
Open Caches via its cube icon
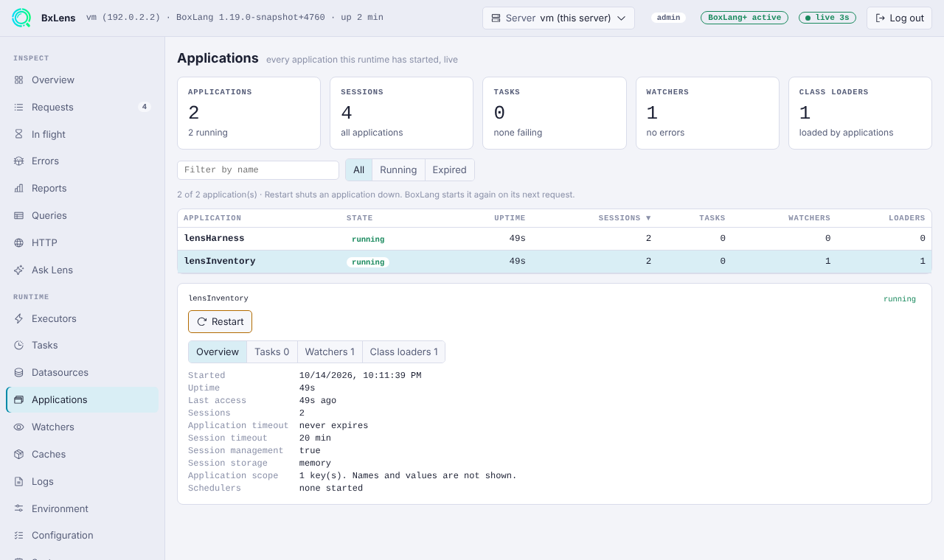tap(18, 454)
